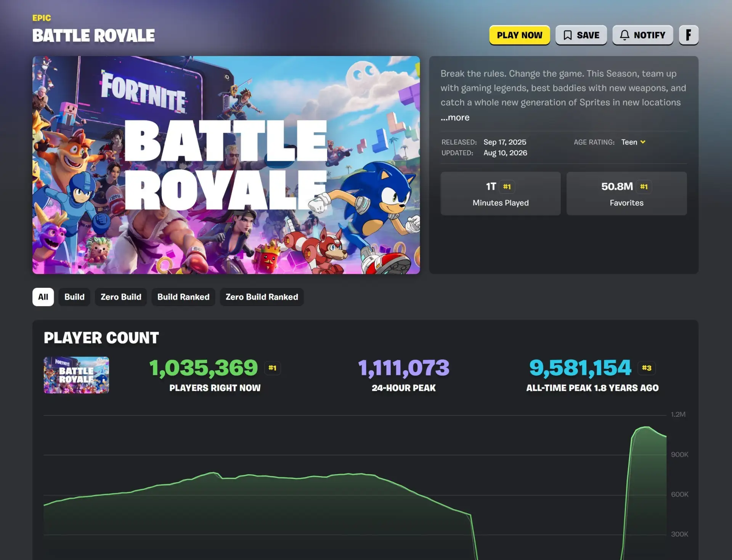Open the Favorites stat card

[x=626, y=193]
